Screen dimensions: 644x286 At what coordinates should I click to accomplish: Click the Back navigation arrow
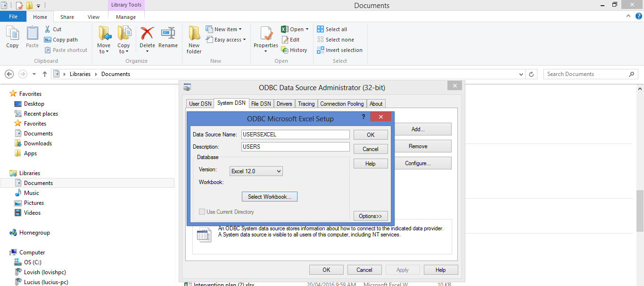(9, 74)
